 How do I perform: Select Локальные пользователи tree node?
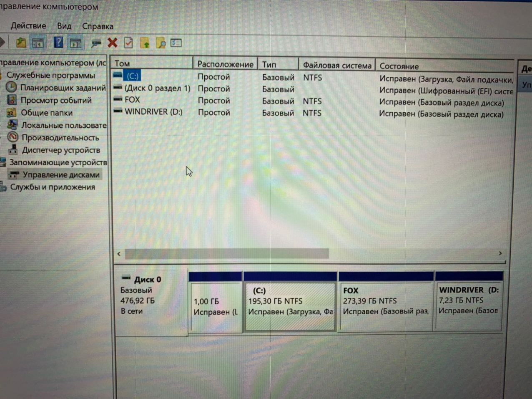coord(64,125)
